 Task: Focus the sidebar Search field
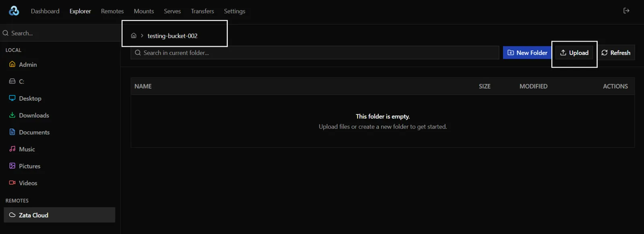[60, 33]
